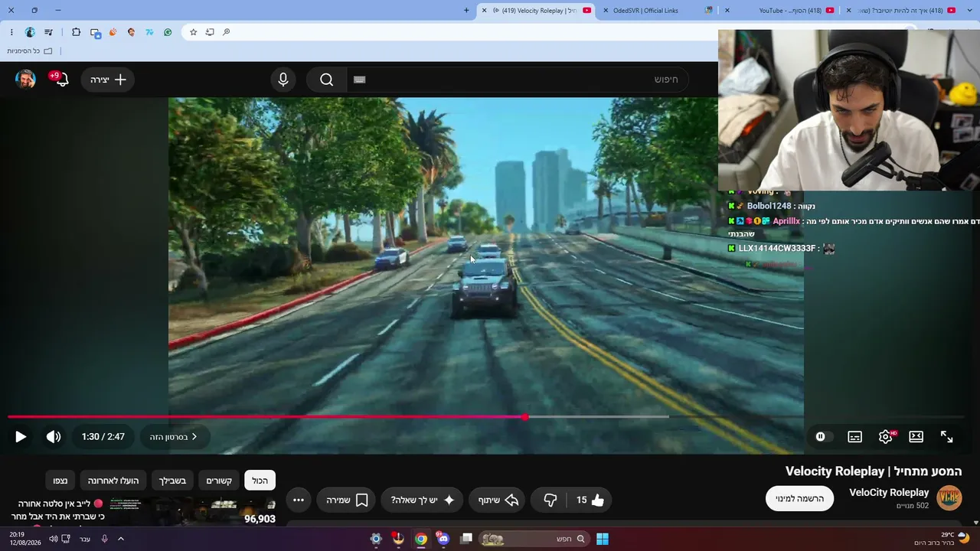Click the 1:30 / 2:47 time display
The height and width of the screenshot is (551, 980).
(x=103, y=437)
